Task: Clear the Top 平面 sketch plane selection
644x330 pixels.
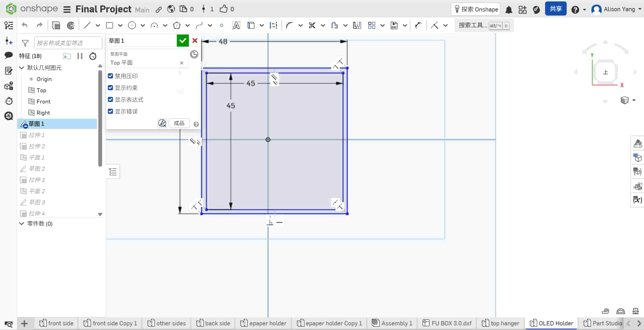Action: pos(182,63)
